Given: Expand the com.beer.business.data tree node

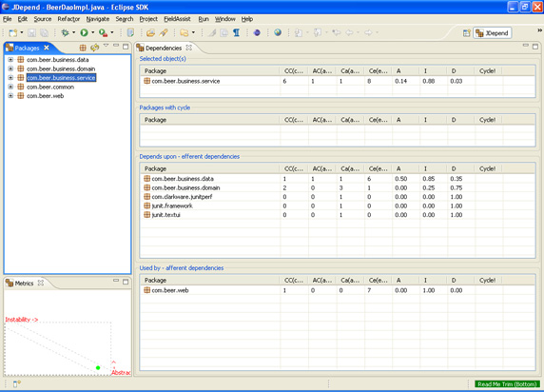Looking at the screenshot, I should tap(10, 60).
